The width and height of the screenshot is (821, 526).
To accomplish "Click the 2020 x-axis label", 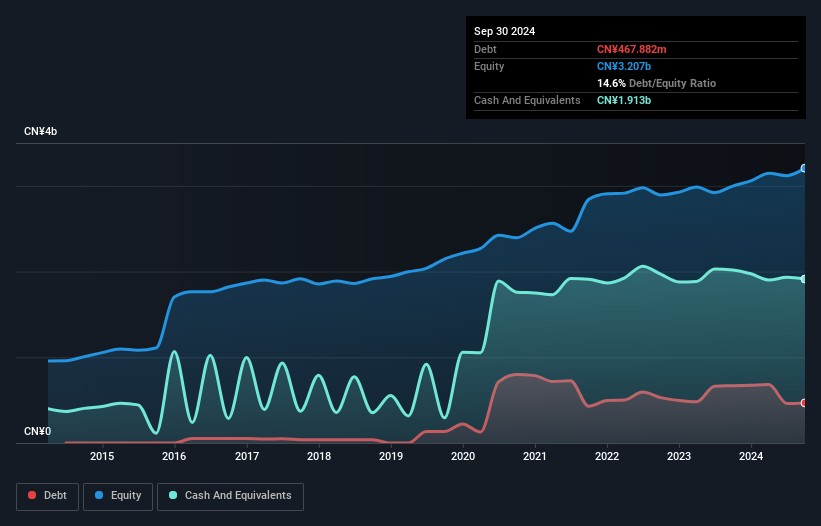I will [463, 456].
